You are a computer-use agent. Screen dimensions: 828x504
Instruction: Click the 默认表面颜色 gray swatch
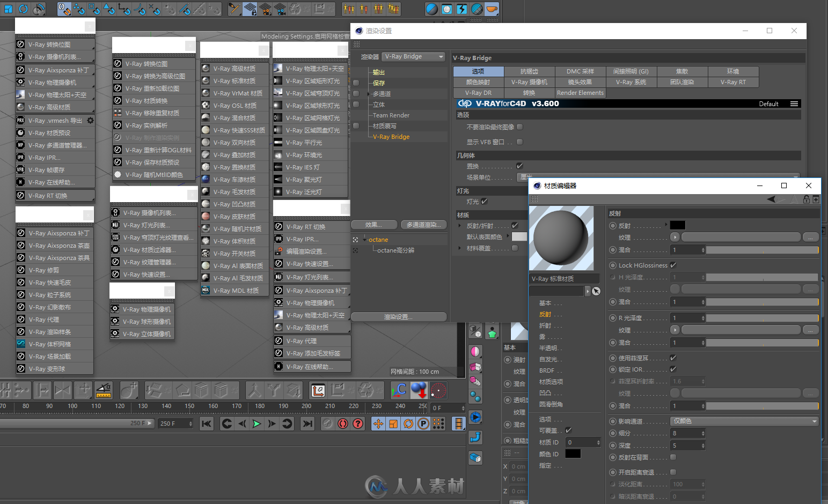tap(519, 236)
